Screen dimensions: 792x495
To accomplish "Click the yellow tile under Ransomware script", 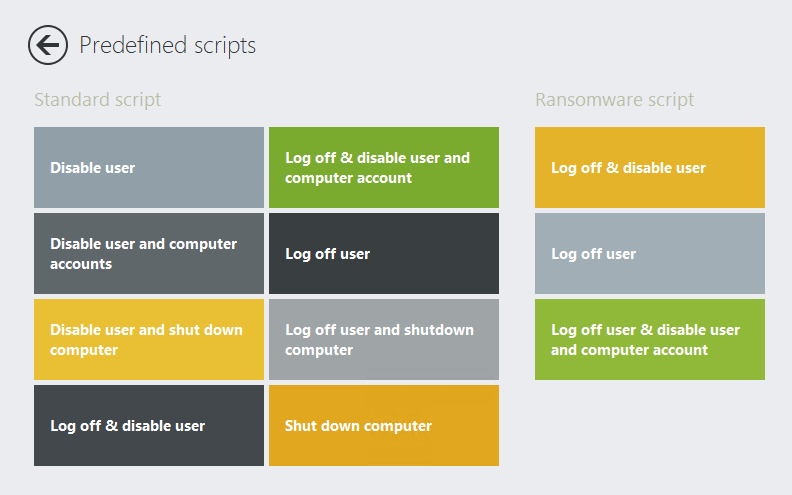I will point(650,168).
